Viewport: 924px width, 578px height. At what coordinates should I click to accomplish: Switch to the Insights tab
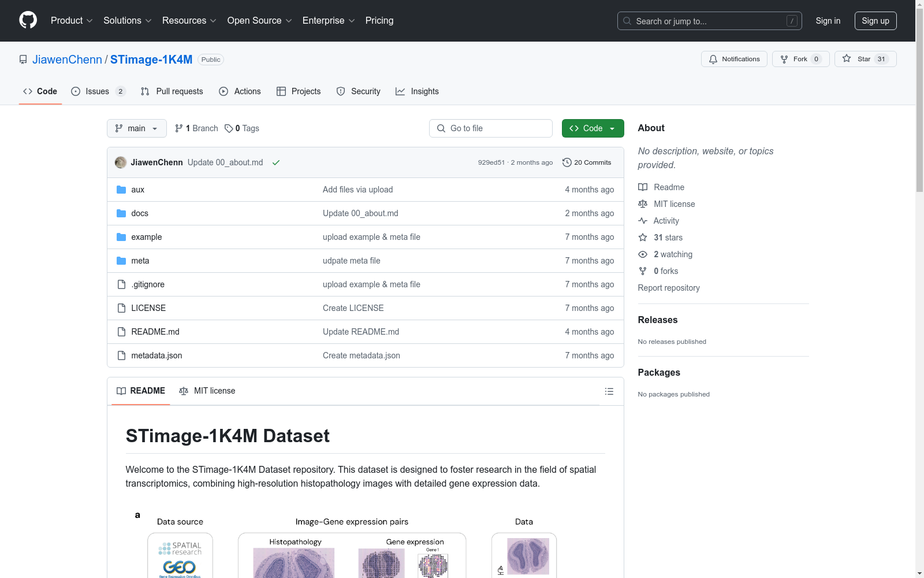(418, 91)
